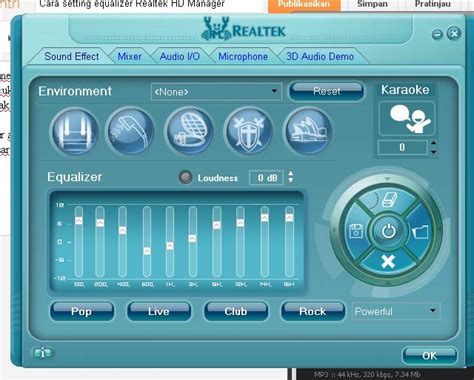Screen dimensions: 474x380
Task: Close the Realtek manager window
Action: [x=454, y=34]
